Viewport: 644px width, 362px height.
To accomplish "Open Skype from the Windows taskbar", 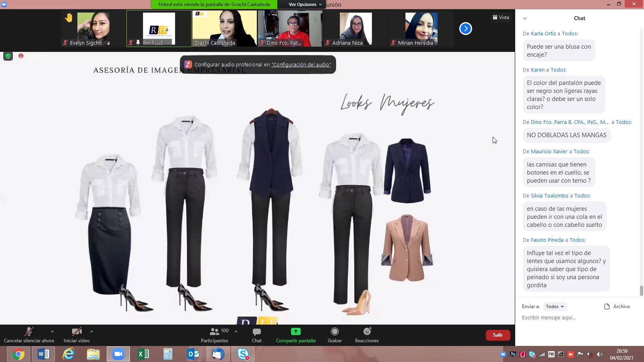I will 243,354.
